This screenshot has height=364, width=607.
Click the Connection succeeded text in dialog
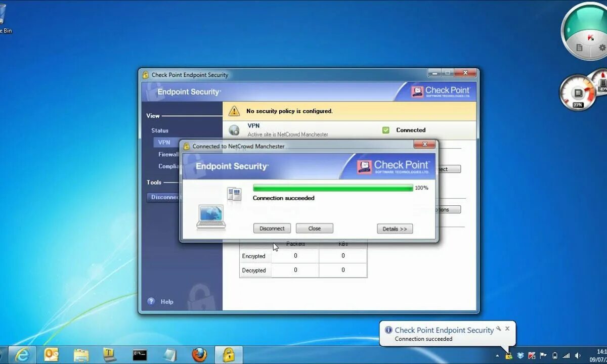click(284, 198)
